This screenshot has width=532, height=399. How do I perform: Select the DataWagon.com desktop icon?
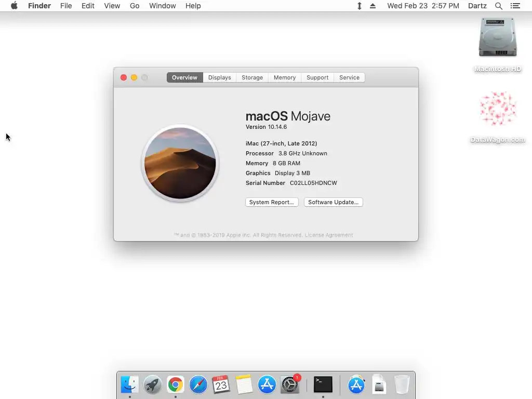click(x=497, y=109)
